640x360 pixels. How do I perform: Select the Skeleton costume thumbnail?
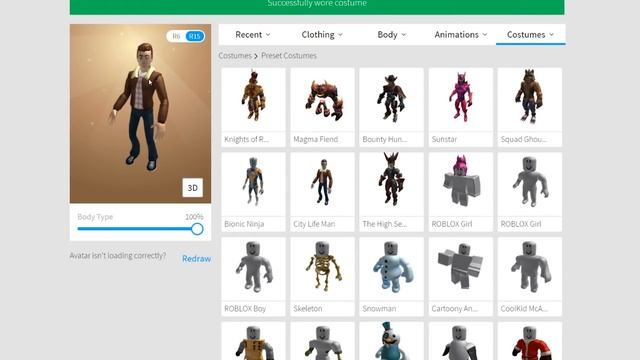322,269
